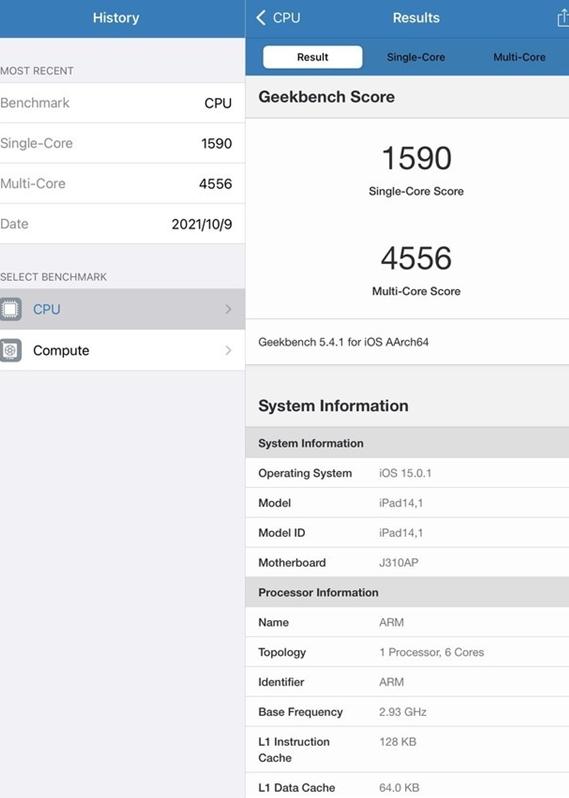Click the History header title
Image resolution: width=569 pixels, height=798 pixels.
[116, 18]
